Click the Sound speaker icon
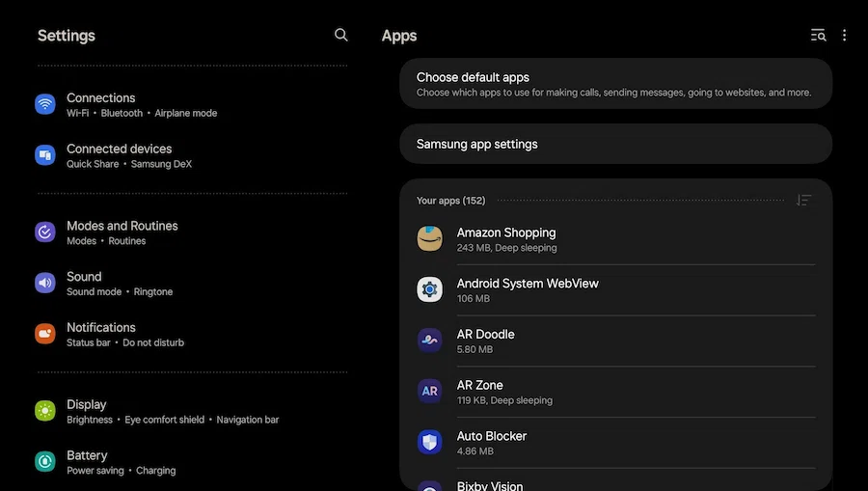868x491 pixels. [45, 283]
